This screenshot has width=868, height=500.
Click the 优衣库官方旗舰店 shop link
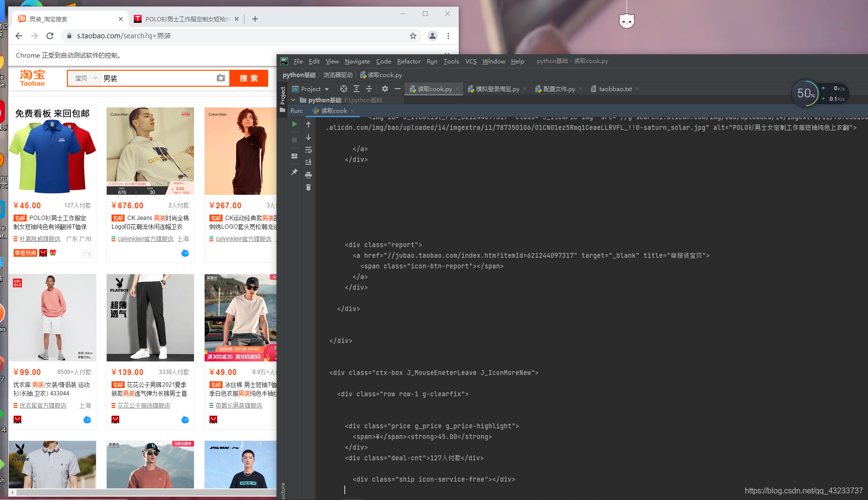[43, 406]
